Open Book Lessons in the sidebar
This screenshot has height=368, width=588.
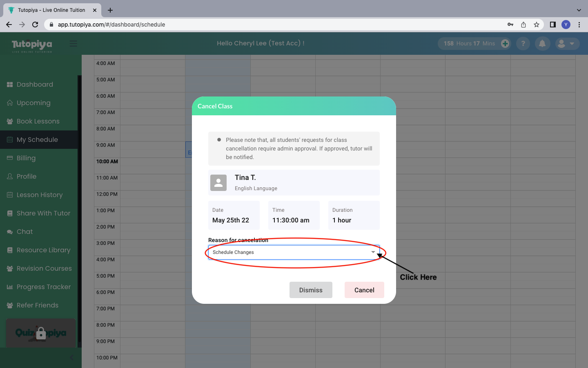[38, 121]
